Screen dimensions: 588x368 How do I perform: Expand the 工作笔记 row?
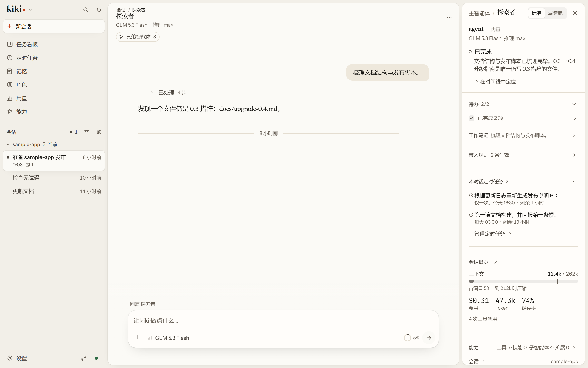click(x=523, y=135)
